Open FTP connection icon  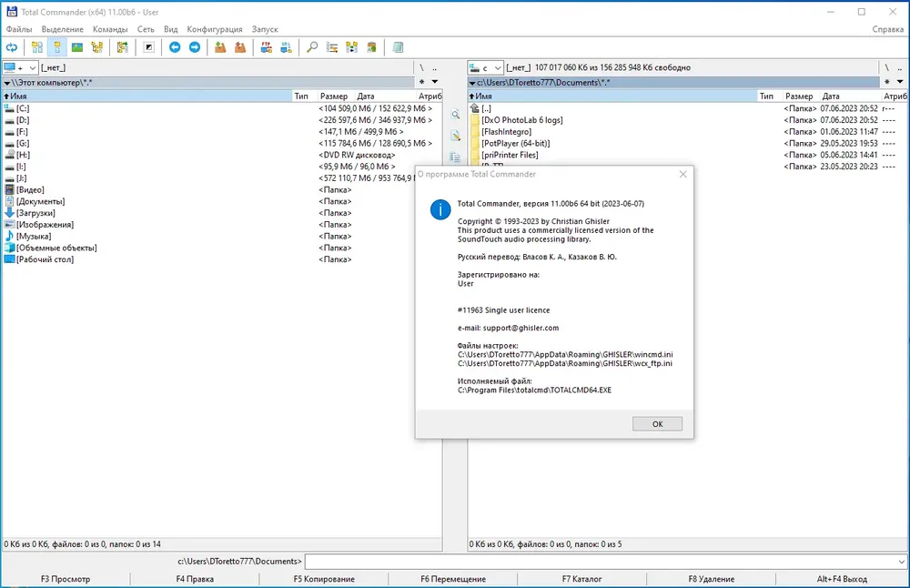click(266, 47)
